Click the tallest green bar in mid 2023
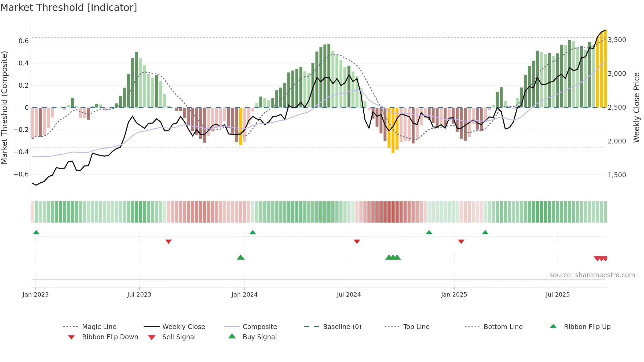This screenshot has height=362, width=644. tap(136, 80)
